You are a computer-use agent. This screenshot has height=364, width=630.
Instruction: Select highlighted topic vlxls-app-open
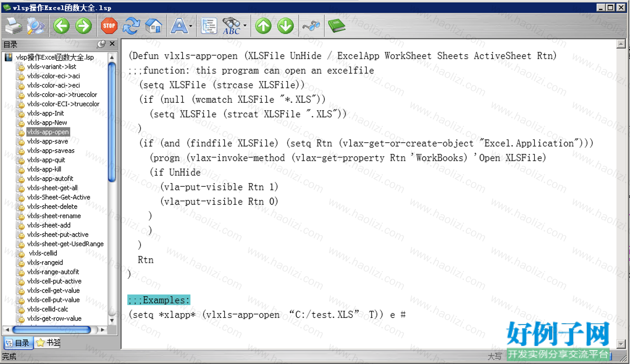48,132
